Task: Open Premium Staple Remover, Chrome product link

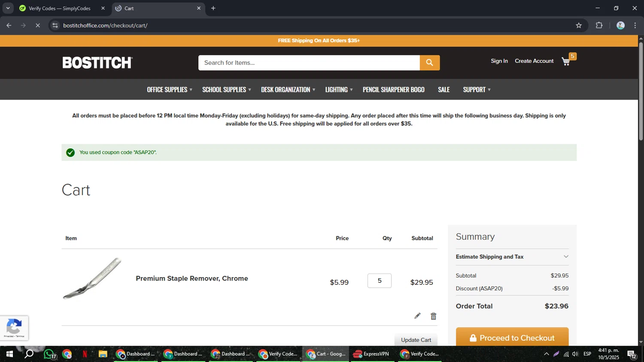Action: (192, 278)
